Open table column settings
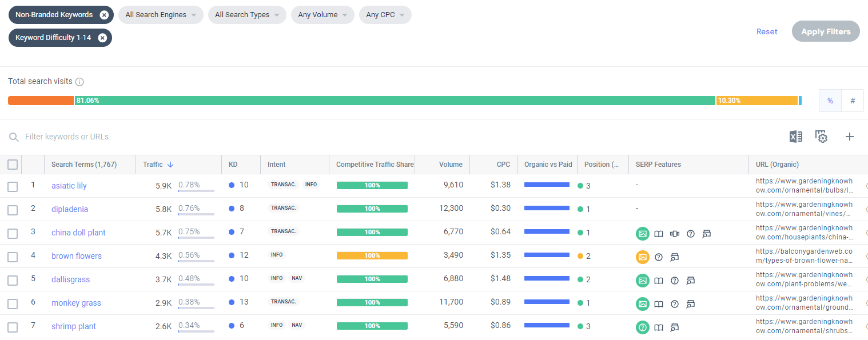 pos(822,137)
